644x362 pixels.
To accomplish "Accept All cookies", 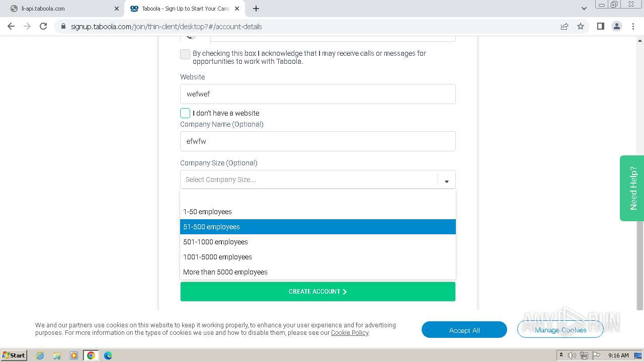I will point(464,330).
